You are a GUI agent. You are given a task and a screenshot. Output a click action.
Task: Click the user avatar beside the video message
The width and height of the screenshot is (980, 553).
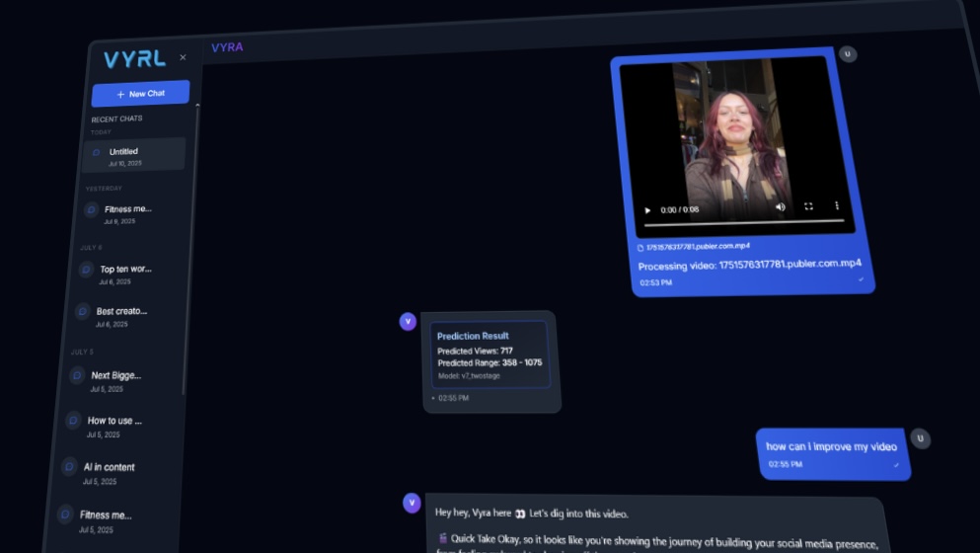(x=848, y=54)
